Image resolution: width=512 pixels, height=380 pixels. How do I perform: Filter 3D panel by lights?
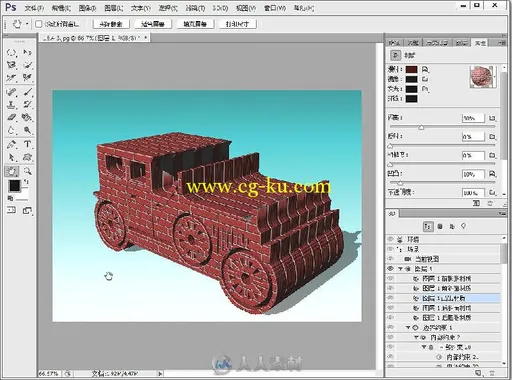[464, 226]
